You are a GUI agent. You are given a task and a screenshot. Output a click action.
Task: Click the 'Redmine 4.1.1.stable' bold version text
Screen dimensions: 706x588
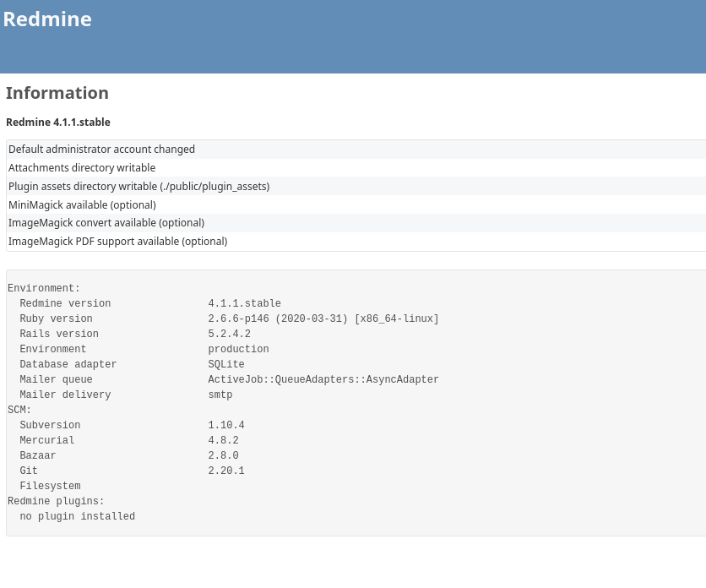pos(58,122)
